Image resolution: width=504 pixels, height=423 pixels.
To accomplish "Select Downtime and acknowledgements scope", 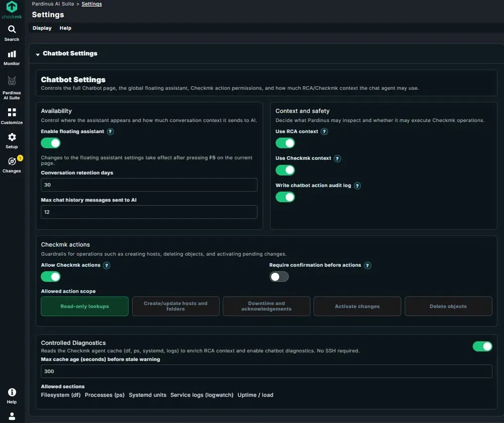I will pyautogui.click(x=267, y=307).
